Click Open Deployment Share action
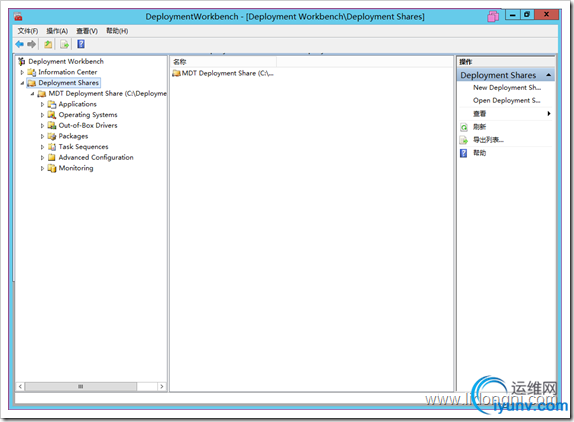This screenshot has height=422, width=574. pos(506,100)
